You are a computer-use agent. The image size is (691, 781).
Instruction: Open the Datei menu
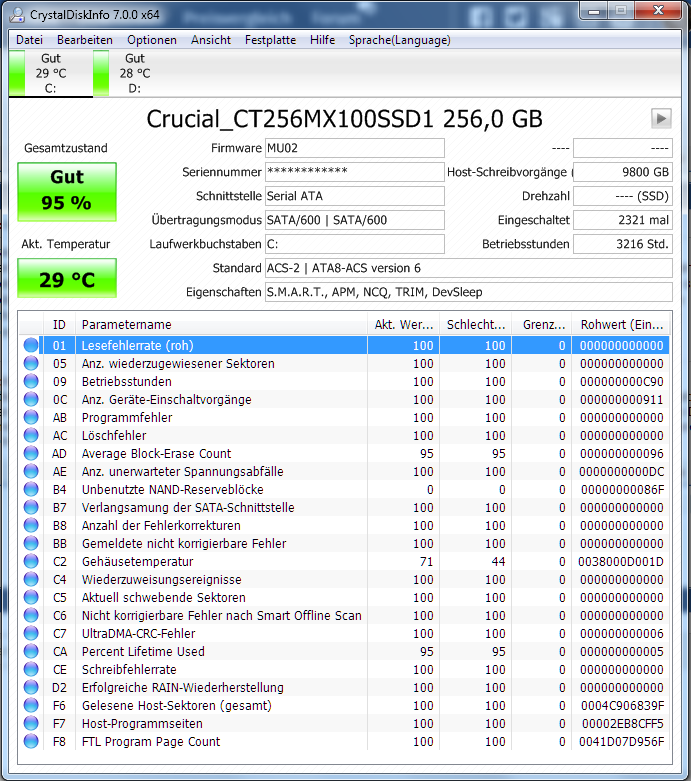[x=29, y=40]
